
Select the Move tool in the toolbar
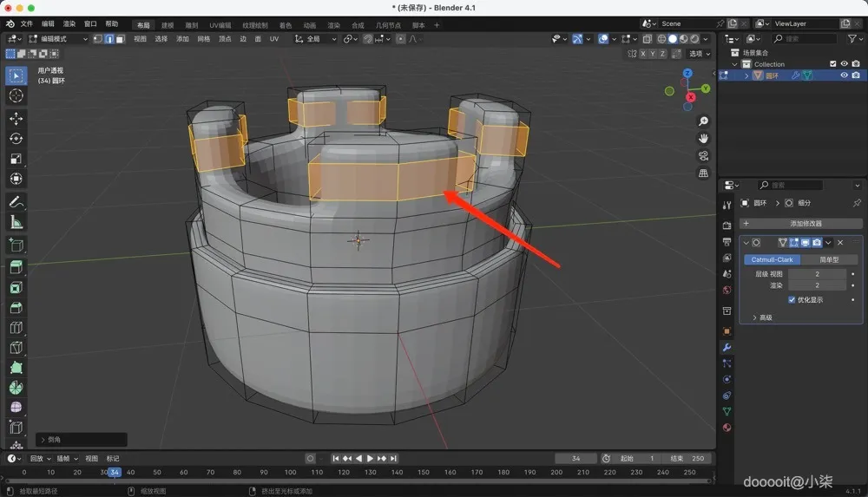coord(16,118)
